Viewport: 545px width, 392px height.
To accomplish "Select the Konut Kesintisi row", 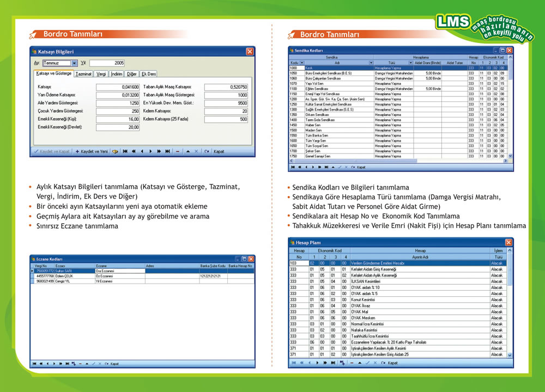I will tap(398, 299).
